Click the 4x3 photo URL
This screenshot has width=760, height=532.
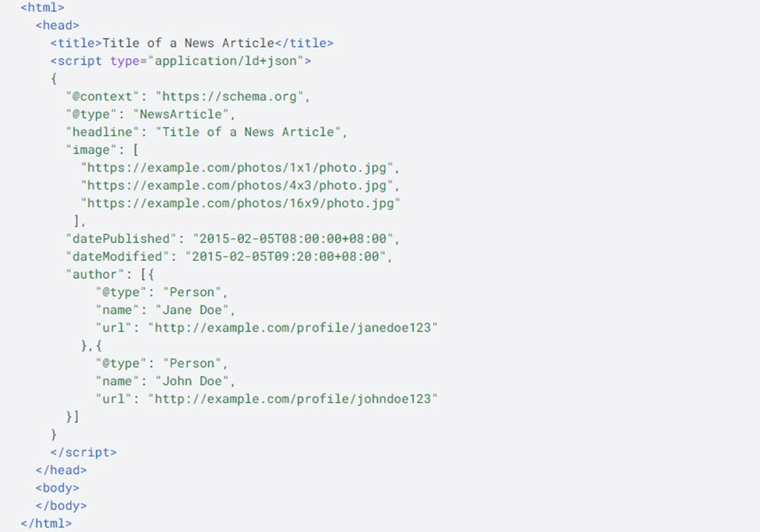(240, 185)
